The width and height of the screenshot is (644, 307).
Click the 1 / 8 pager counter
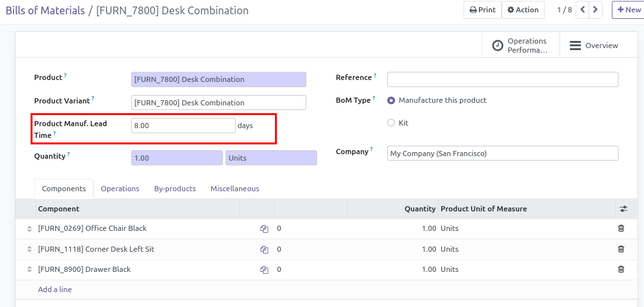point(564,10)
